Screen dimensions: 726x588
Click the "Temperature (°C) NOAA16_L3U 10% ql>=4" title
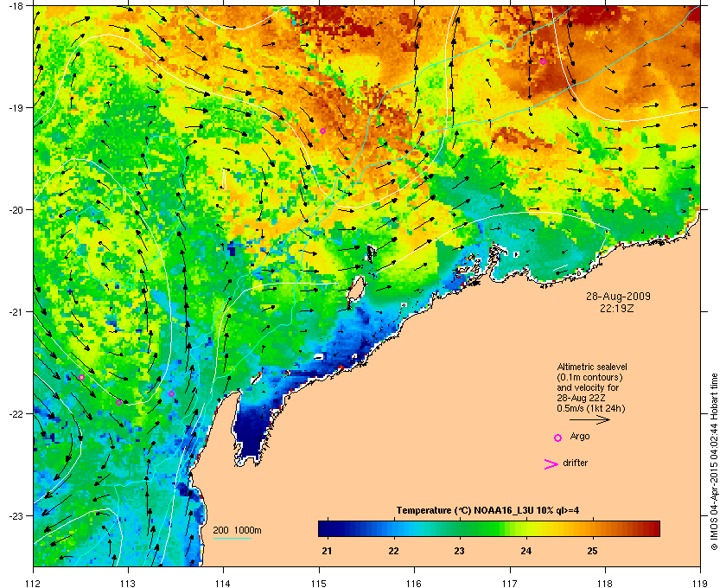click(x=487, y=511)
